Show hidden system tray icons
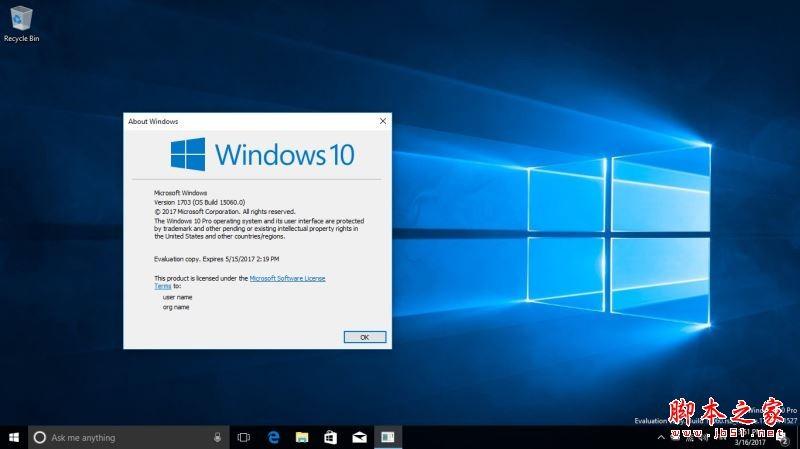This screenshot has width=800, height=449. pos(661,437)
